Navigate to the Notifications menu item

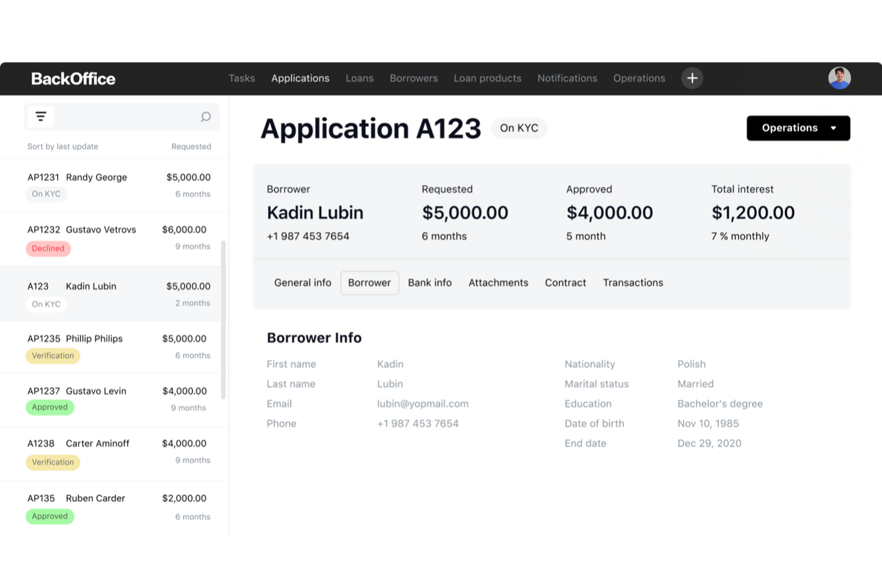[567, 78]
